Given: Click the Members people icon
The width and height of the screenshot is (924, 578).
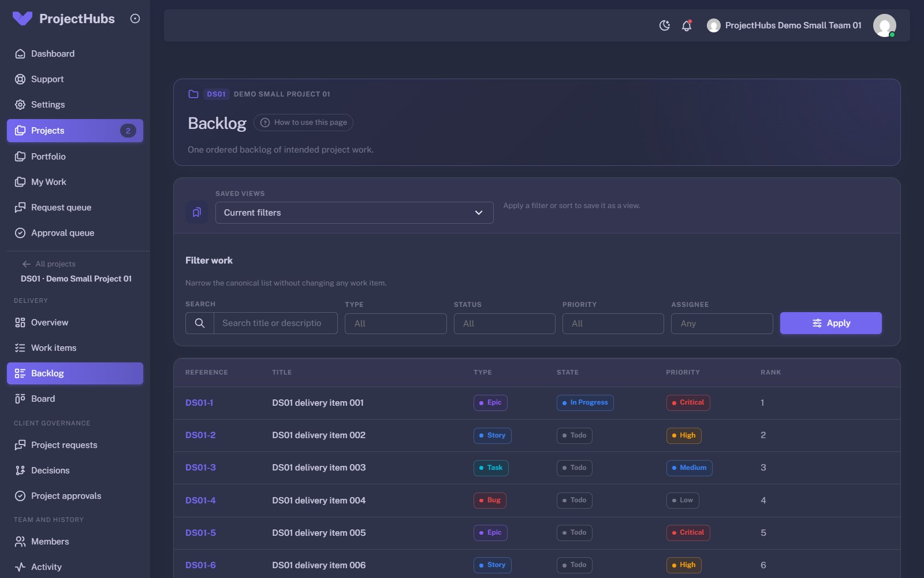Looking at the screenshot, I should 20,542.
